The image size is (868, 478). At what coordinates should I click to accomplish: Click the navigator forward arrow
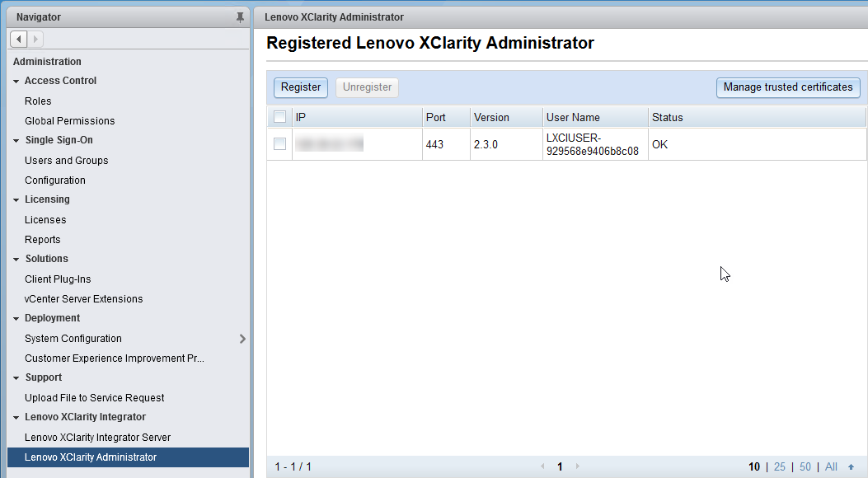pyautogui.click(x=36, y=39)
